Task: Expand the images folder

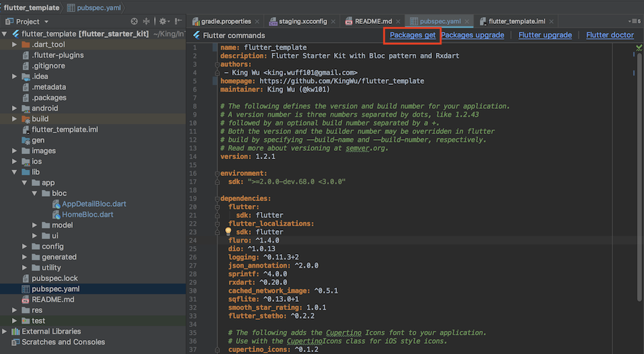Action: 14,151
